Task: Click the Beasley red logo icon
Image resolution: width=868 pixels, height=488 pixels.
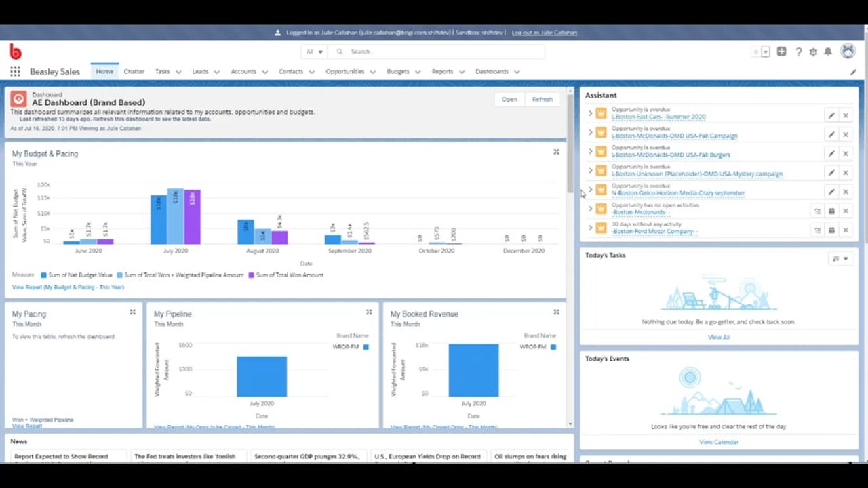Action: coord(16,52)
